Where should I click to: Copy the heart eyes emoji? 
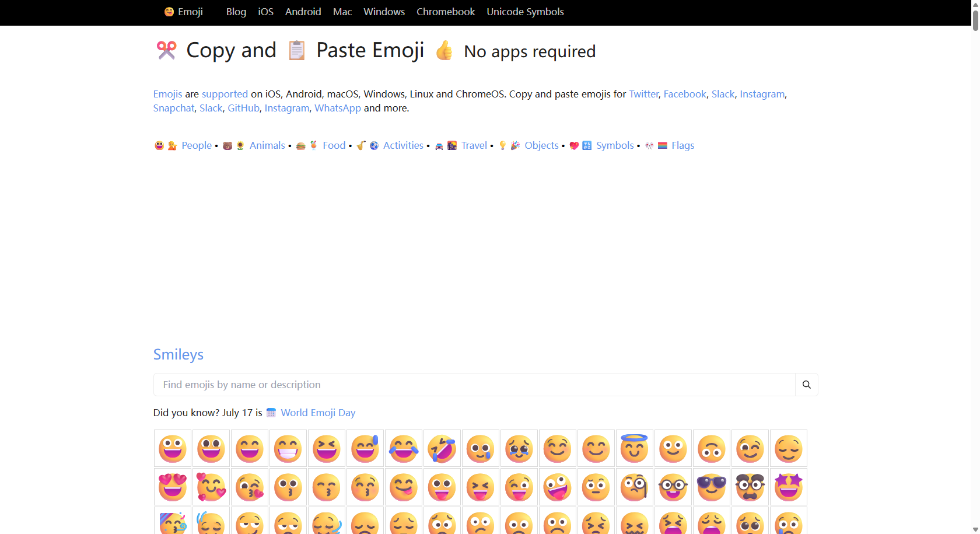pos(172,487)
